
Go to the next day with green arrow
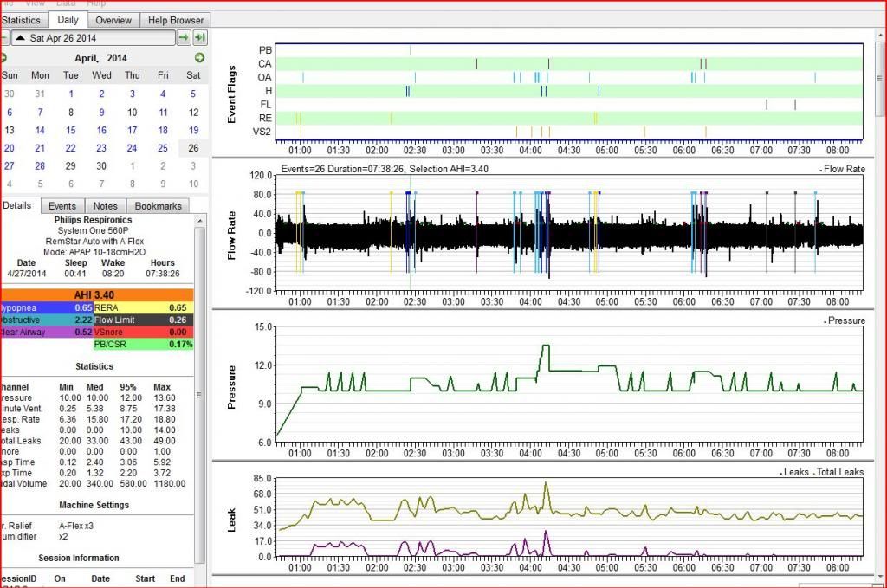[x=184, y=38]
